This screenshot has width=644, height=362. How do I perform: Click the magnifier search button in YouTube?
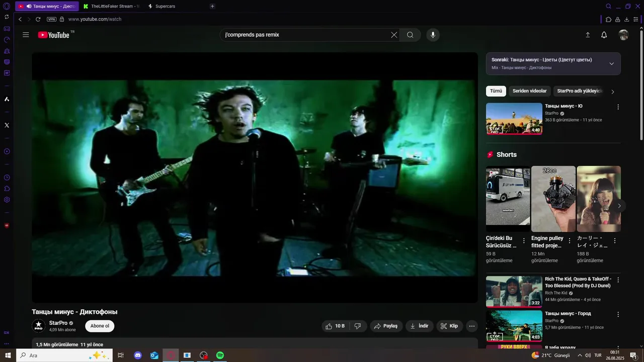[x=410, y=35]
